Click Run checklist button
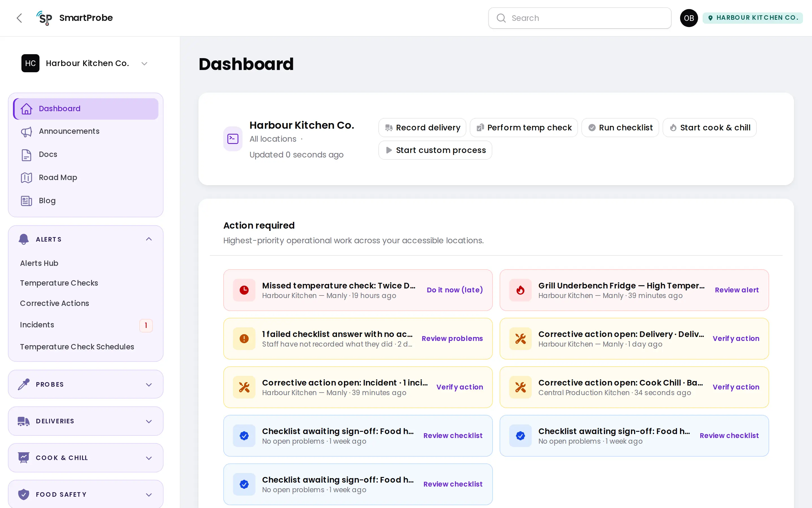 (x=620, y=128)
